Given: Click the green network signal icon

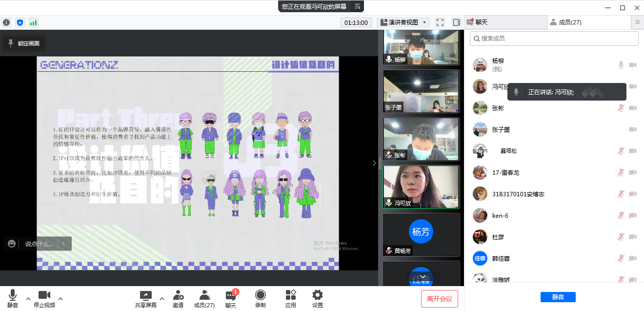Looking at the screenshot, I should [33, 22].
